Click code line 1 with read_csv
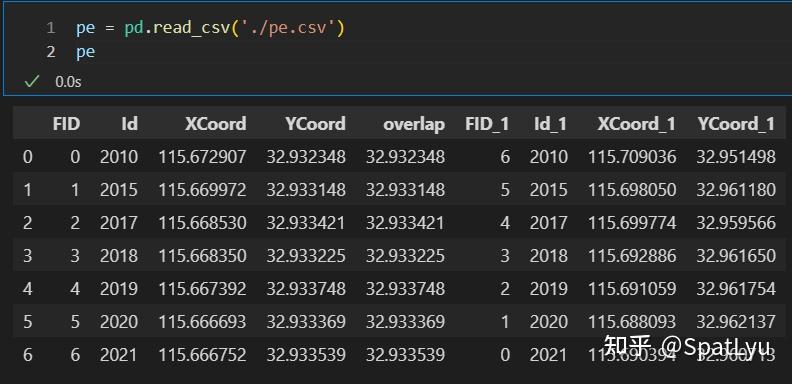This screenshot has height=384, width=792. point(210,28)
